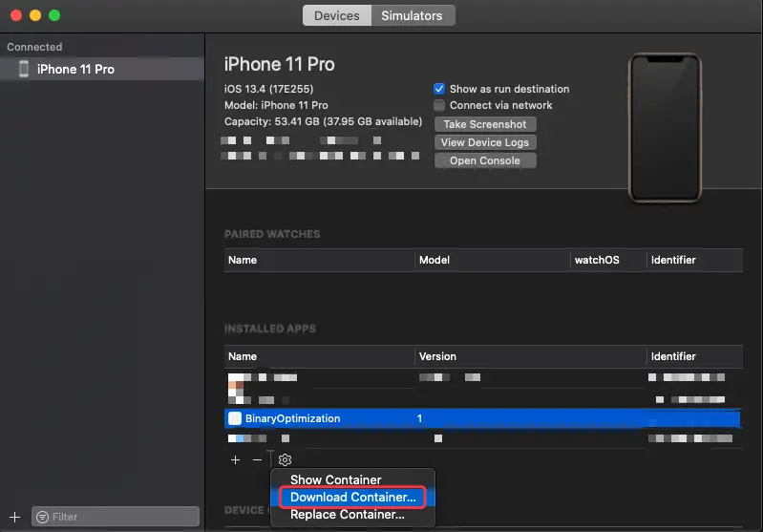Image resolution: width=763 pixels, height=532 pixels.
Task: Choose Download Container... from the menu
Action: coord(352,497)
